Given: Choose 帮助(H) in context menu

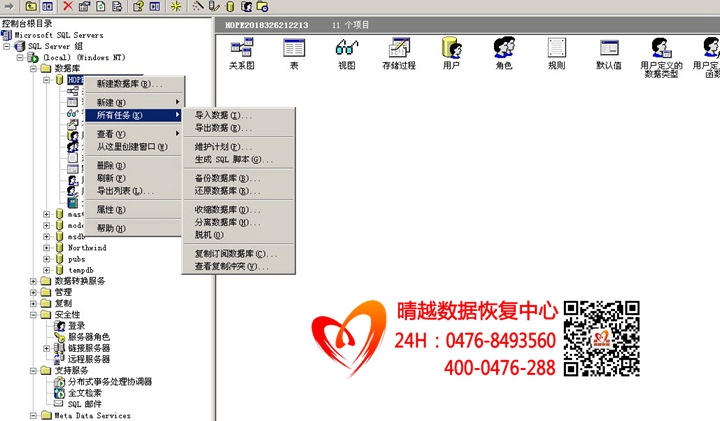Looking at the screenshot, I should point(135,228).
